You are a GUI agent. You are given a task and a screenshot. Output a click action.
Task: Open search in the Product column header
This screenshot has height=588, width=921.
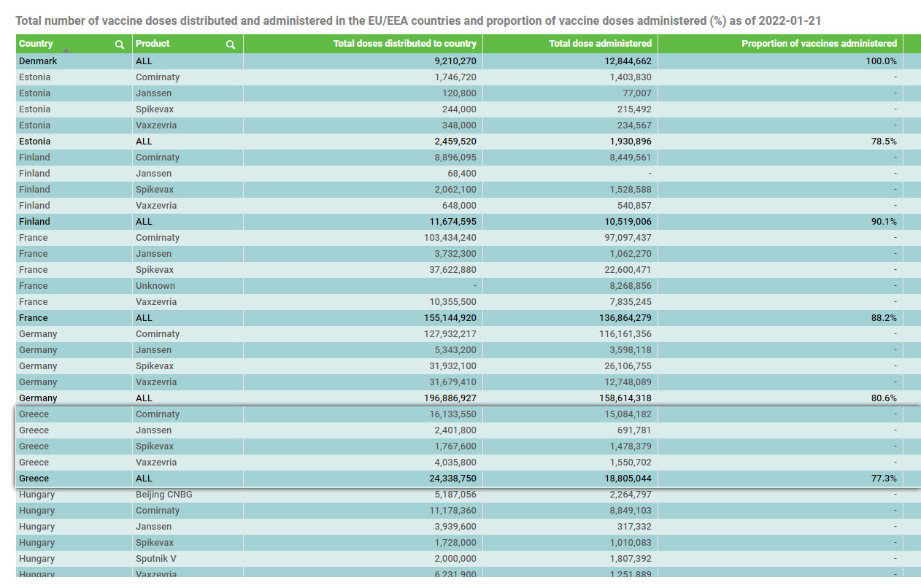coord(231,45)
